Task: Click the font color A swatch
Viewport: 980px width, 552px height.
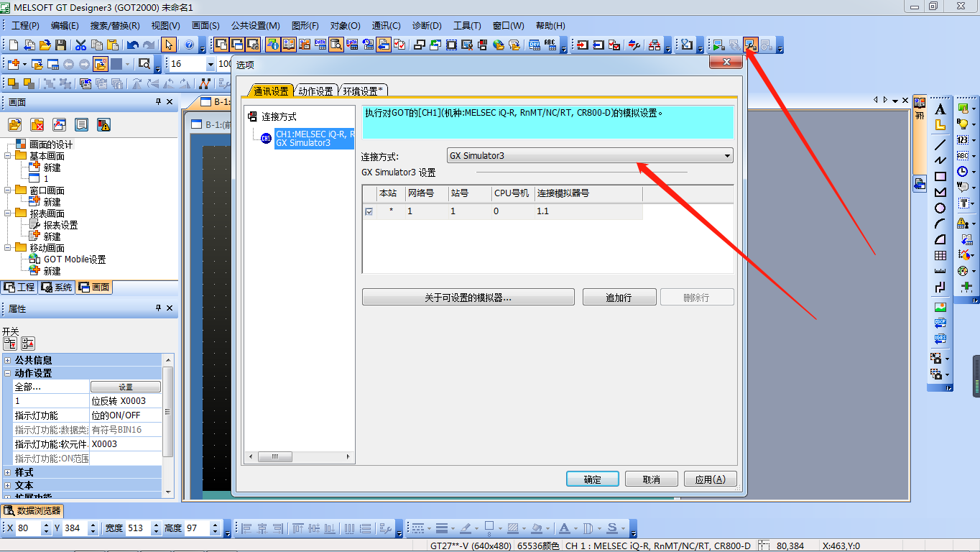Action: click(564, 528)
